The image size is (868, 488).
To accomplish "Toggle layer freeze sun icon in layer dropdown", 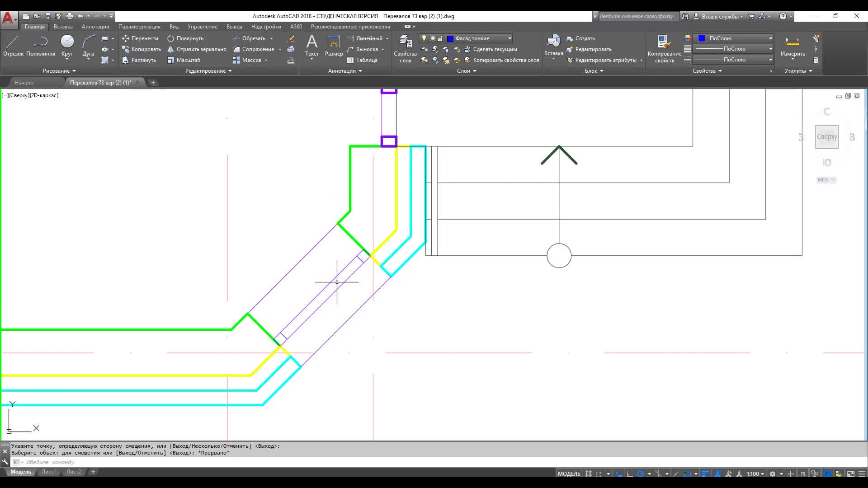I will 433,38.
